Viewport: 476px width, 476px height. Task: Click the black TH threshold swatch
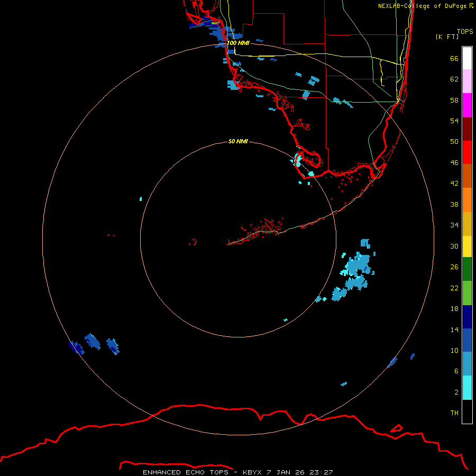(x=467, y=411)
